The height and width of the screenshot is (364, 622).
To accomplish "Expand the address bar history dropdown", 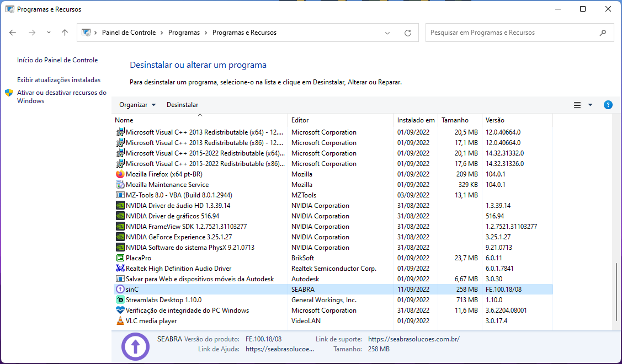I will [387, 33].
